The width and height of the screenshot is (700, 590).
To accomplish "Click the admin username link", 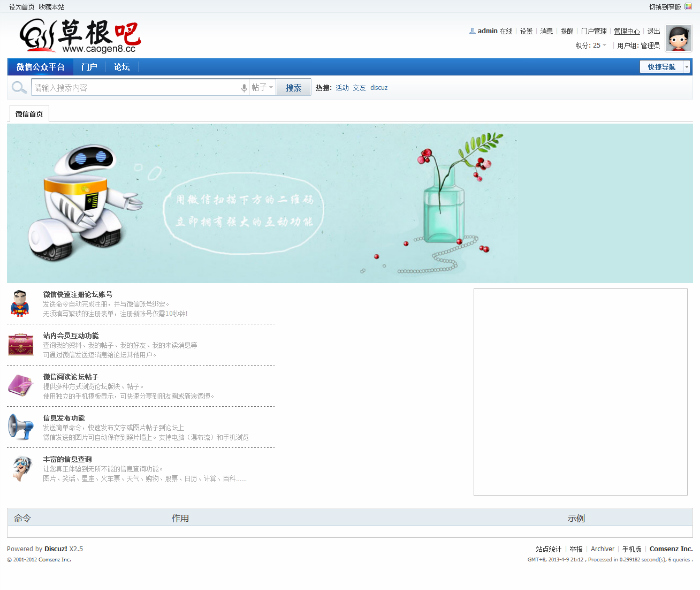I will point(487,31).
